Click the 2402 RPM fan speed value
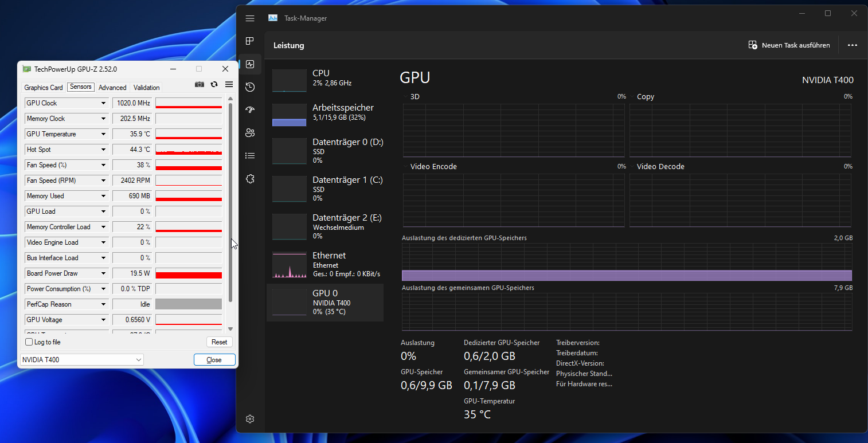The height and width of the screenshot is (443, 868). [132, 181]
